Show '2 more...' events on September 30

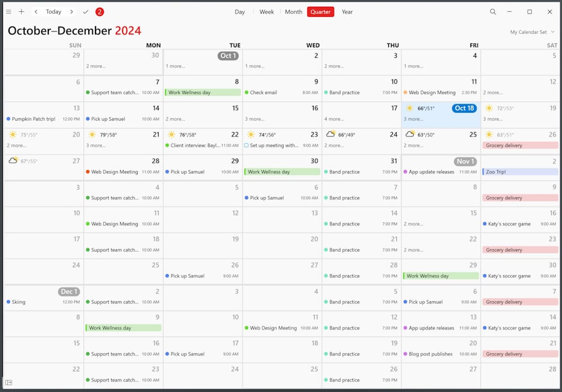tap(96, 66)
